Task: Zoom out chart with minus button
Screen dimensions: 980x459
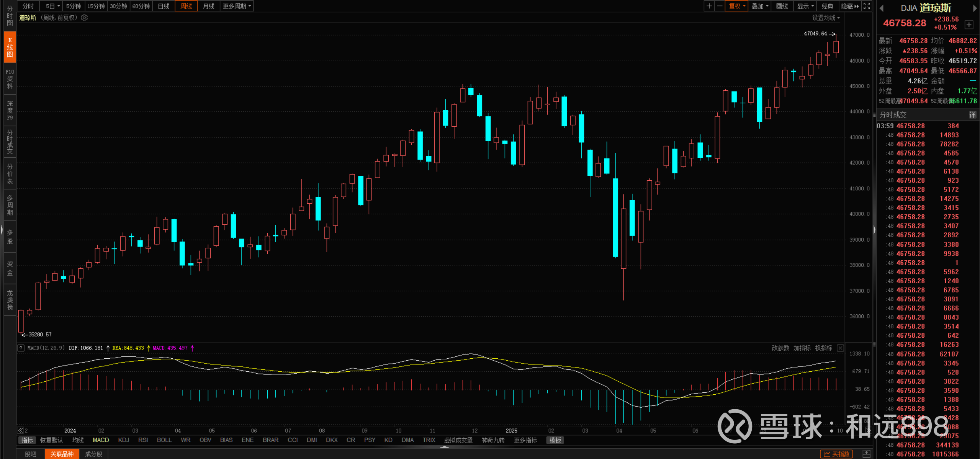Action: point(720,6)
